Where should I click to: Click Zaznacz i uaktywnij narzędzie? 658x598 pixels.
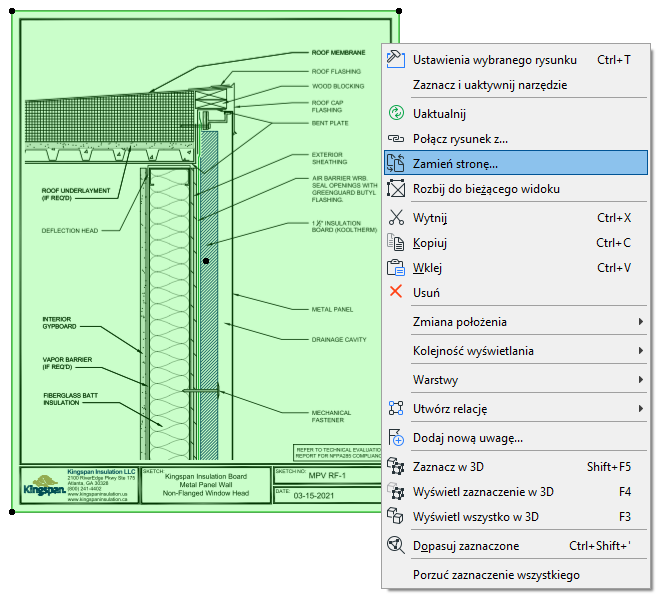tap(489, 85)
